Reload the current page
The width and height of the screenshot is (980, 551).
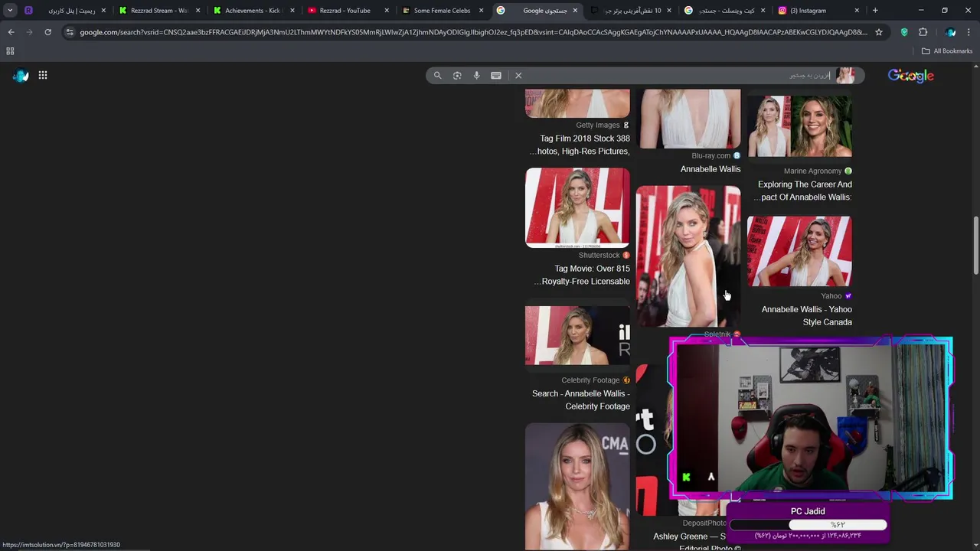point(47,32)
